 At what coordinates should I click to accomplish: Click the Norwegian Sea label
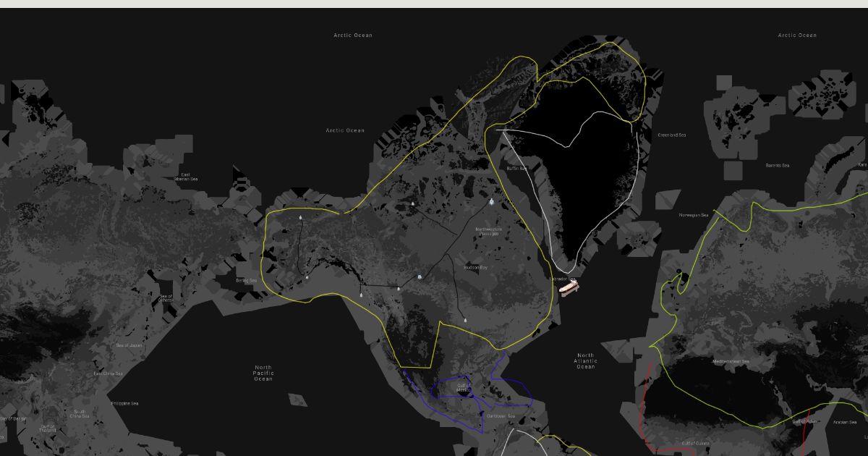click(x=693, y=215)
